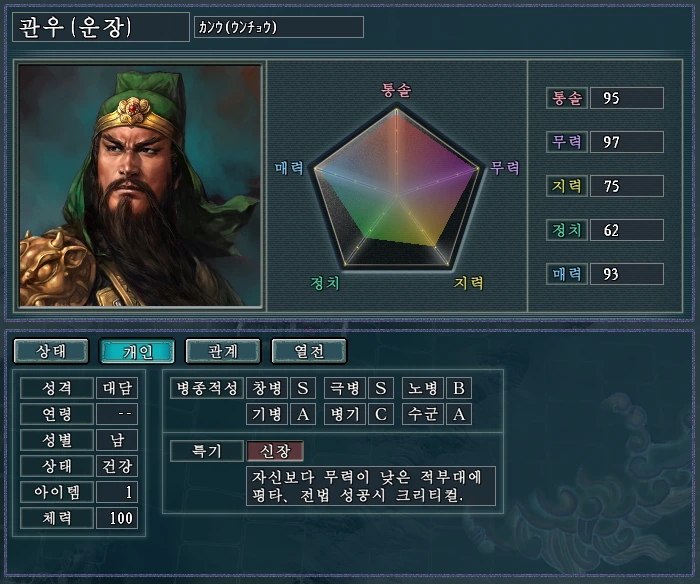The width and height of the screenshot is (700, 584).
Task: Open the 열전 biography tab
Action: click(x=309, y=351)
